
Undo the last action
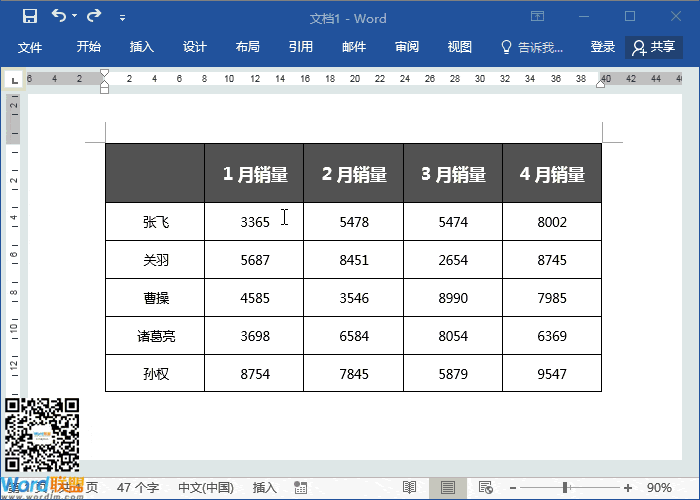click(59, 16)
